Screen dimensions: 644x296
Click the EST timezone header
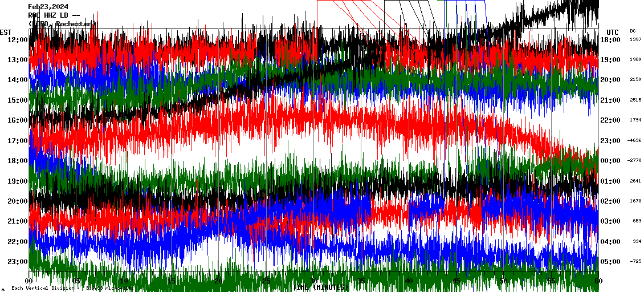6,31
